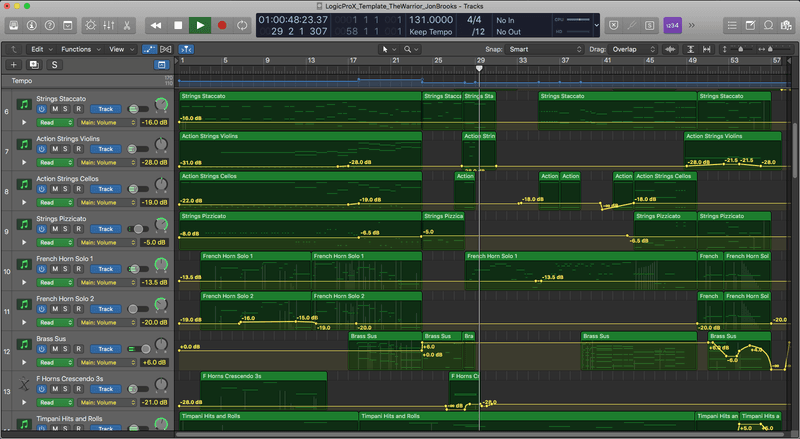800x439 pixels.
Task: Open the Zoom tool menu
Action: click(x=411, y=49)
